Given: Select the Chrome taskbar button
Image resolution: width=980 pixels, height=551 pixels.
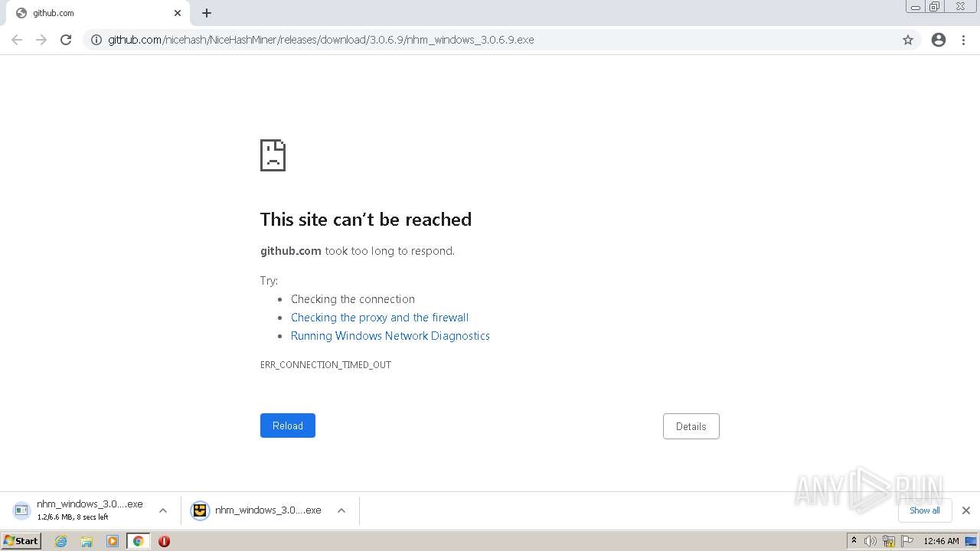Looking at the screenshot, I should 138,541.
